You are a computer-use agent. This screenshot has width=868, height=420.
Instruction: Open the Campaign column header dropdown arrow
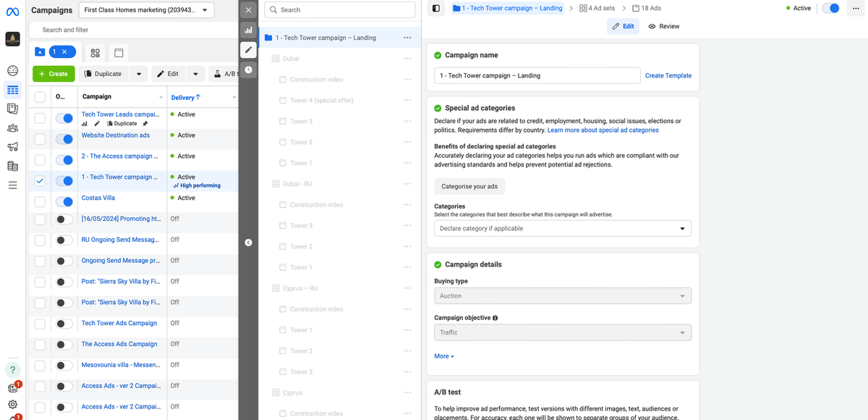click(161, 98)
